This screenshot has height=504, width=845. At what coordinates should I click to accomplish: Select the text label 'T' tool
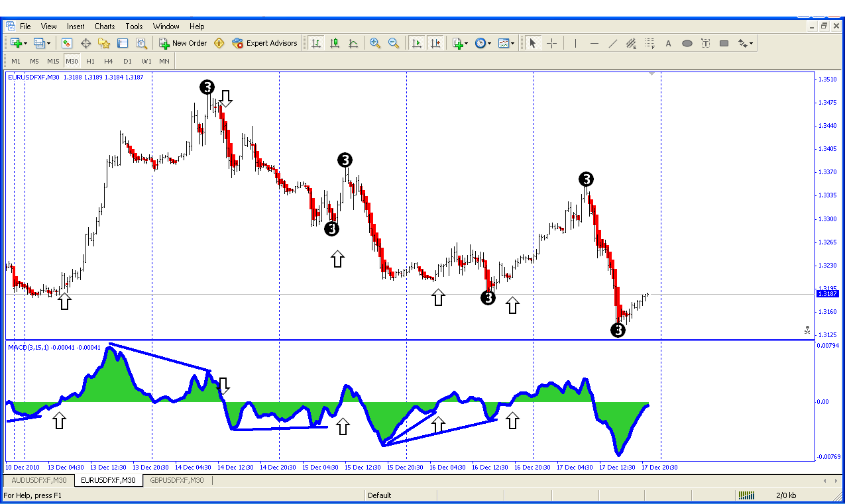(x=706, y=43)
